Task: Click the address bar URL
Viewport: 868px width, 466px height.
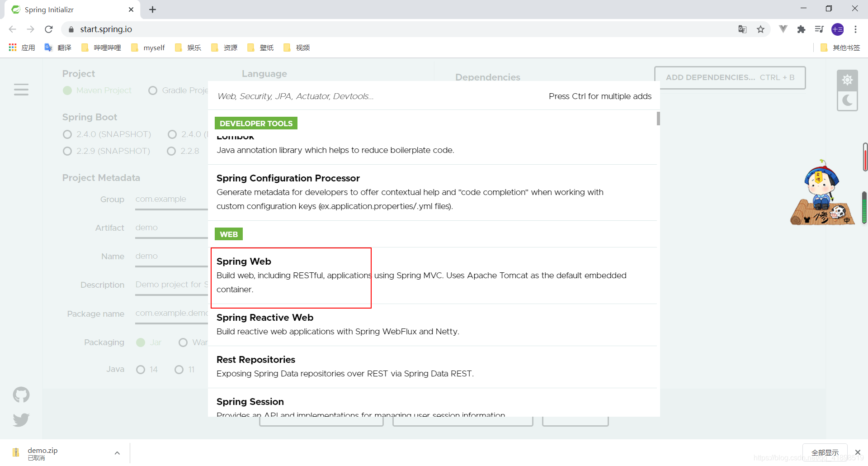Action: coord(106,29)
